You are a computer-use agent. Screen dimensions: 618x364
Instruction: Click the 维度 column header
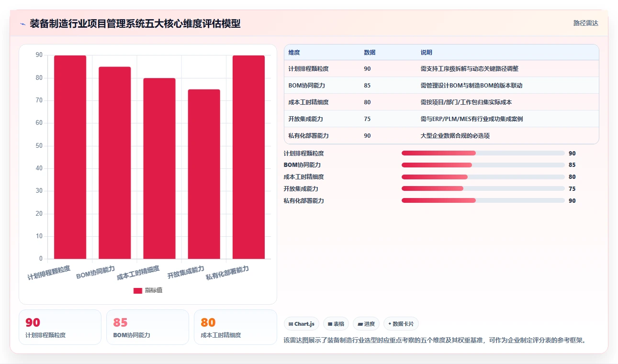(294, 53)
